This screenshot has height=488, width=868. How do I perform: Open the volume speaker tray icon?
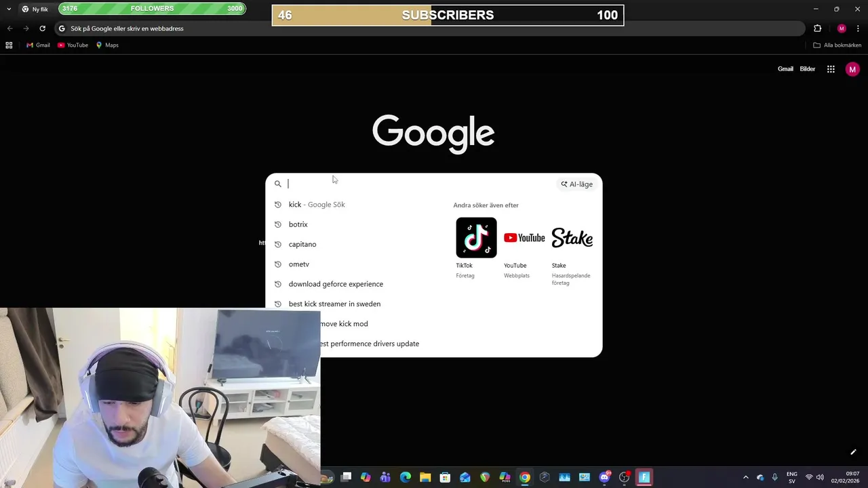click(x=820, y=477)
